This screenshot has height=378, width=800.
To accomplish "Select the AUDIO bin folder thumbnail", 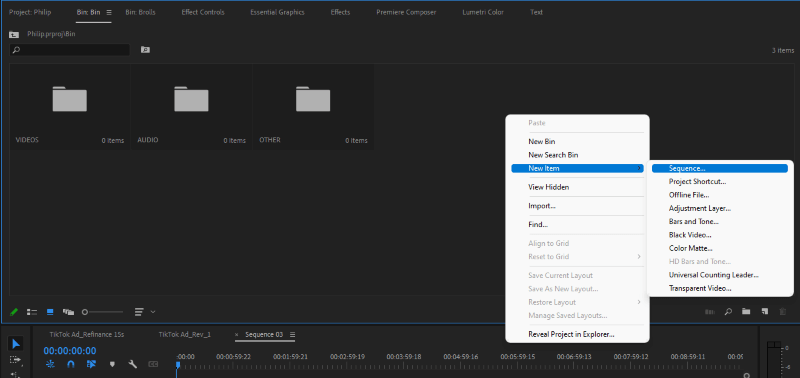I will click(191, 99).
